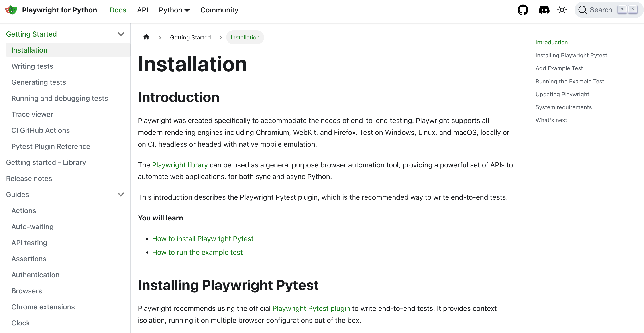Screen dimensions: 644x333
Task: Open the Playwright library link
Action: click(180, 165)
